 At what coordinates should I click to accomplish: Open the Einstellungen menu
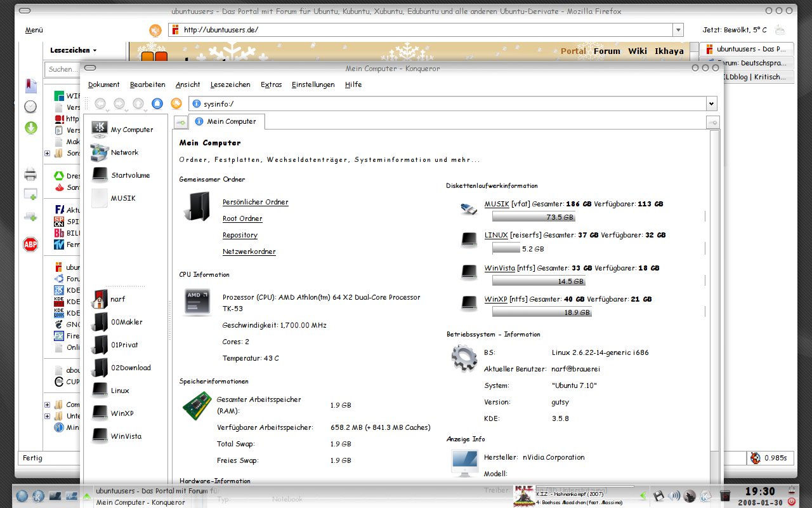click(x=313, y=84)
